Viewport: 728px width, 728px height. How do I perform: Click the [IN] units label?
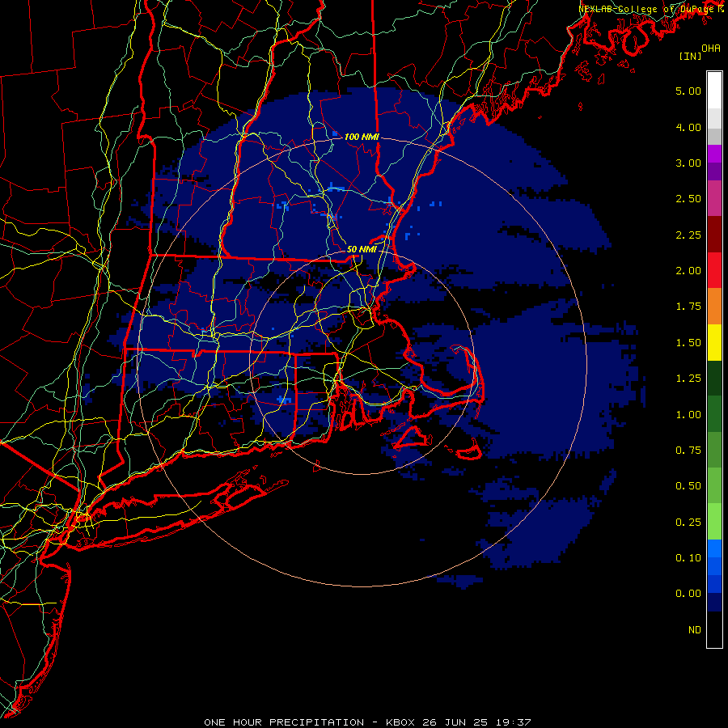pyautogui.click(x=691, y=57)
